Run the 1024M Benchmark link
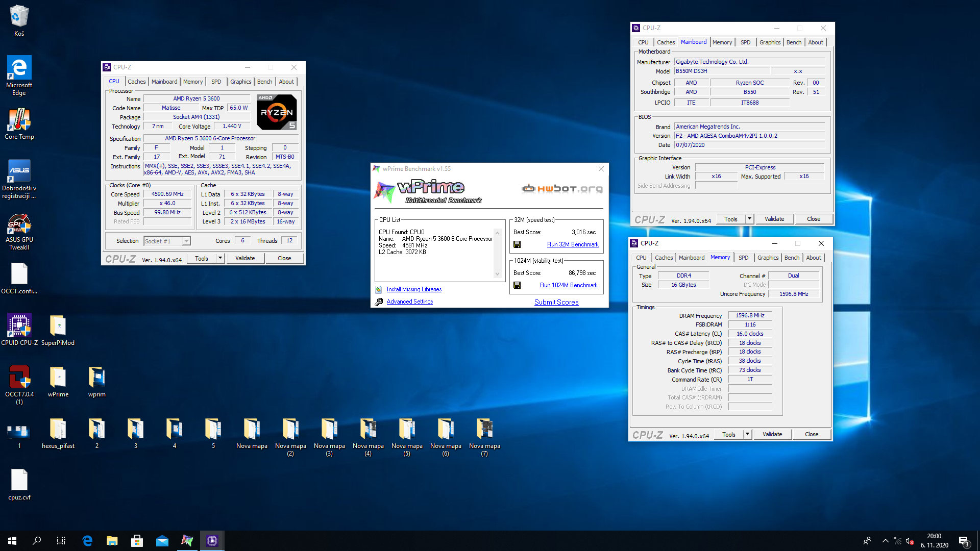The width and height of the screenshot is (980, 551). click(569, 285)
